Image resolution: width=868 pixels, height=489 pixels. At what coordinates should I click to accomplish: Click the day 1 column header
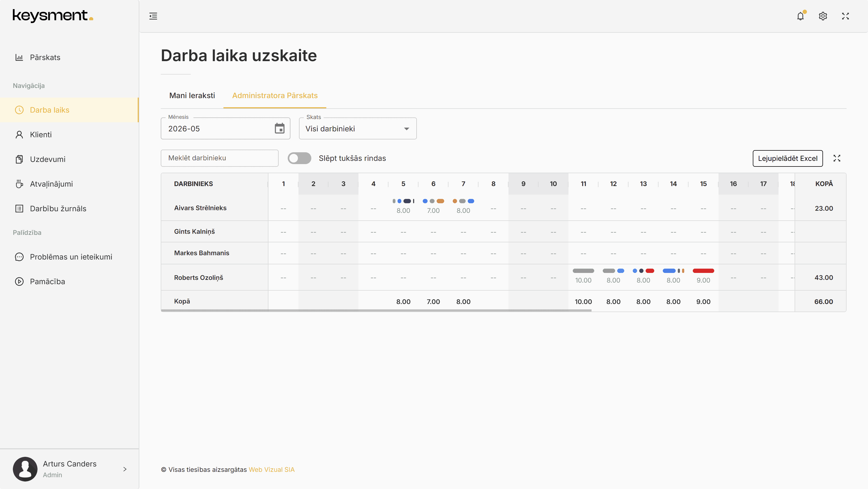[283, 184]
